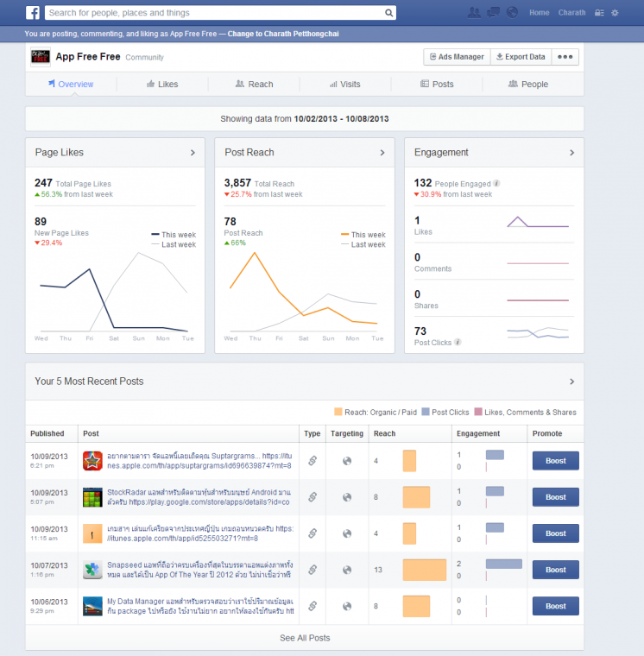The width and height of the screenshot is (644, 656).
Task: Click the link type icon for My Data Manager post
Action: pyautogui.click(x=313, y=606)
